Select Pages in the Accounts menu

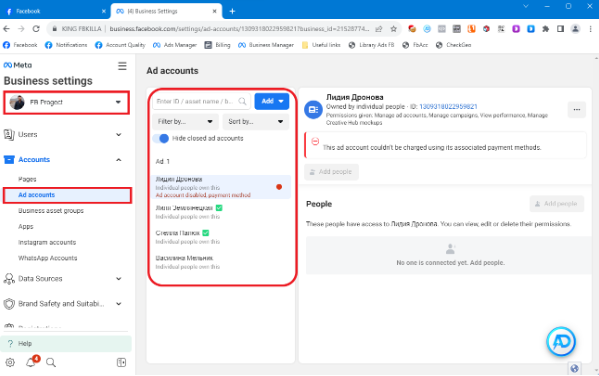(27, 179)
